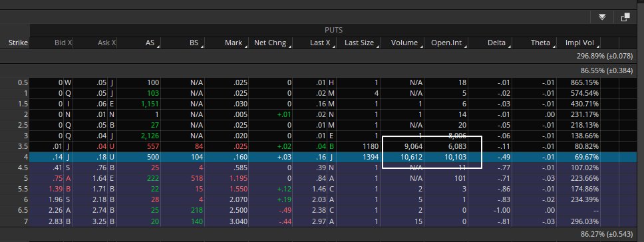Click the 2.38 last price value
The height and width of the screenshot is (242, 644).
coord(319,210)
